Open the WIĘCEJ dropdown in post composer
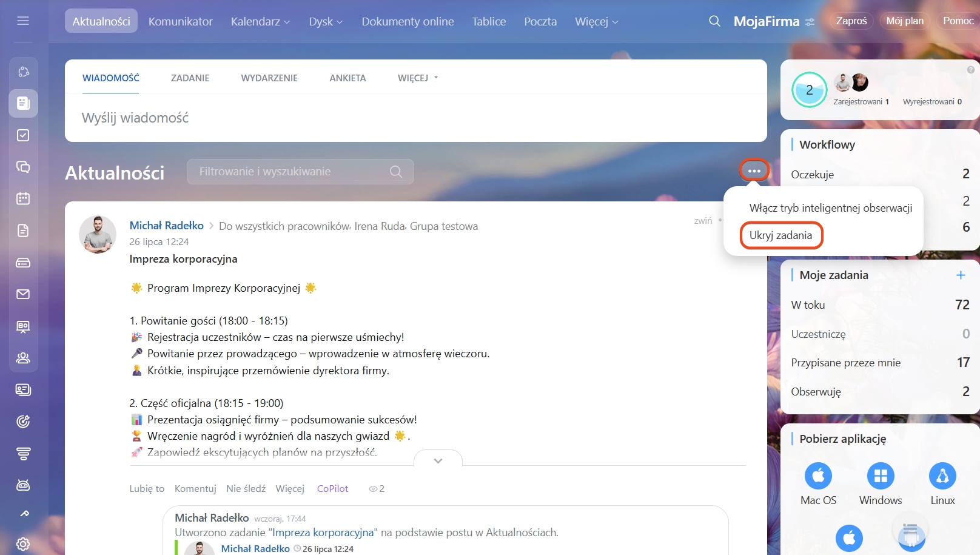Image resolution: width=980 pixels, height=555 pixels. coord(417,78)
